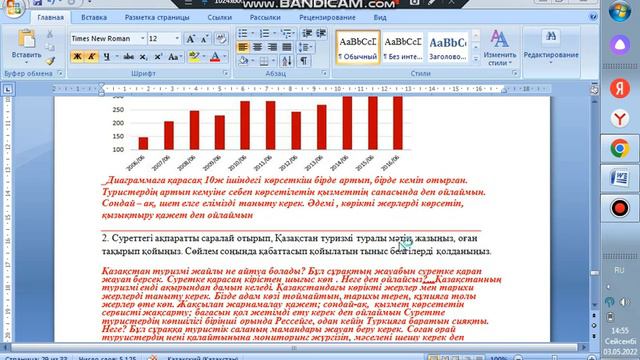Open the Ссылки tab
Viewport: 640px width, 360px height.
[x=220, y=18]
